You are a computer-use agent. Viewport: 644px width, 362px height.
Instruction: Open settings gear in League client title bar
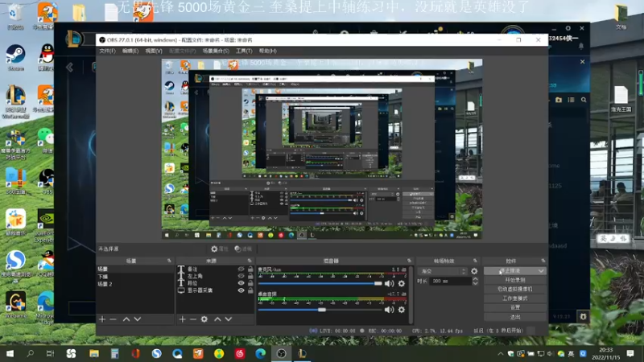(x=568, y=28)
